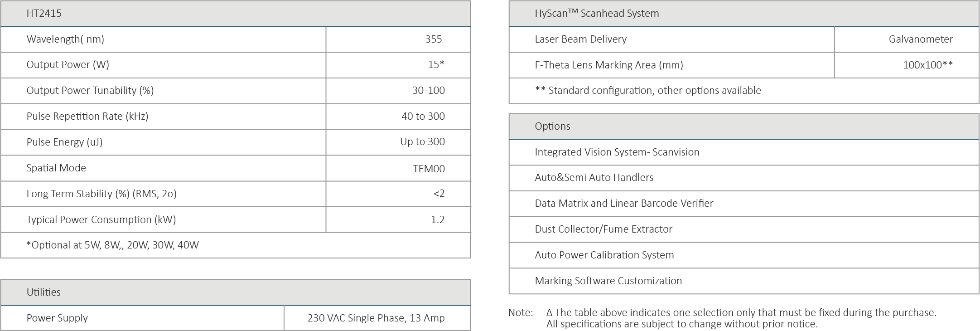Click the HT2415 table header
The image size is (980, 331).
[x=44, y=14]
